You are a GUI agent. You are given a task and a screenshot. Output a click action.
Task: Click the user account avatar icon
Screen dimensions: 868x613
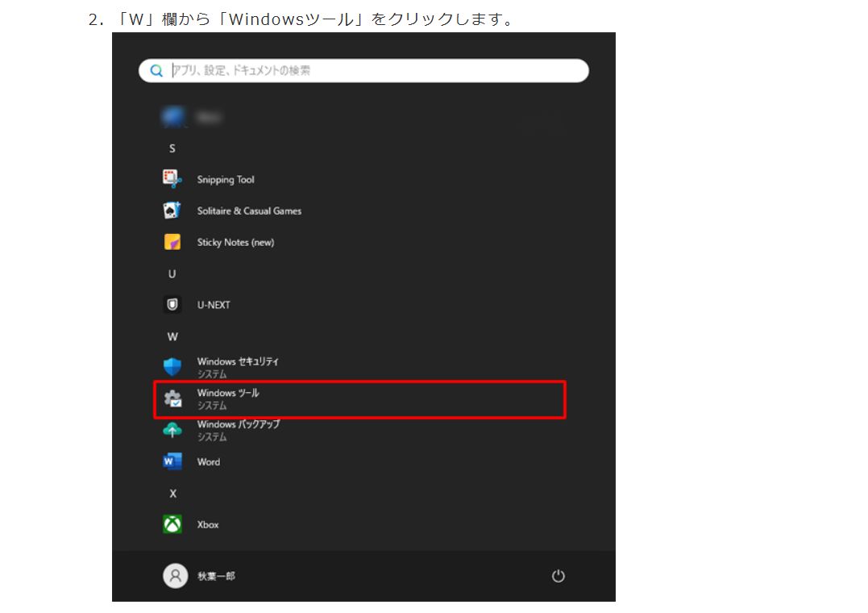[175, 576]
